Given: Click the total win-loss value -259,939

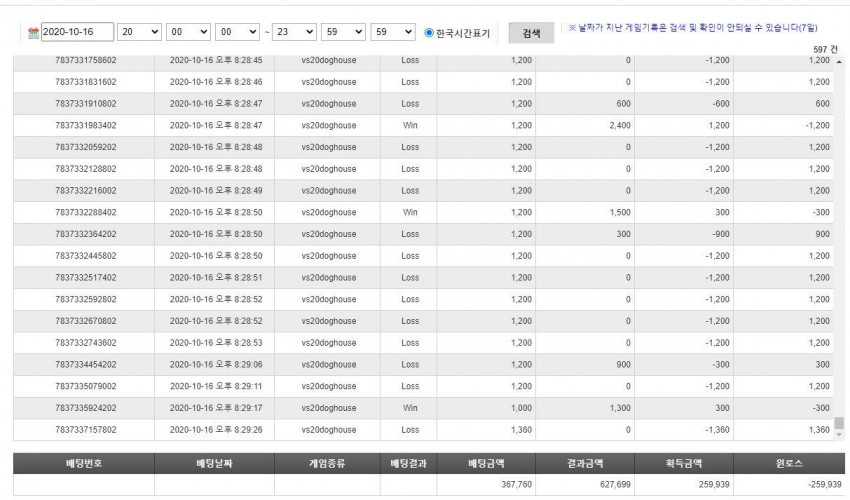Looking at the screenshot, I should tap(824, 484).
